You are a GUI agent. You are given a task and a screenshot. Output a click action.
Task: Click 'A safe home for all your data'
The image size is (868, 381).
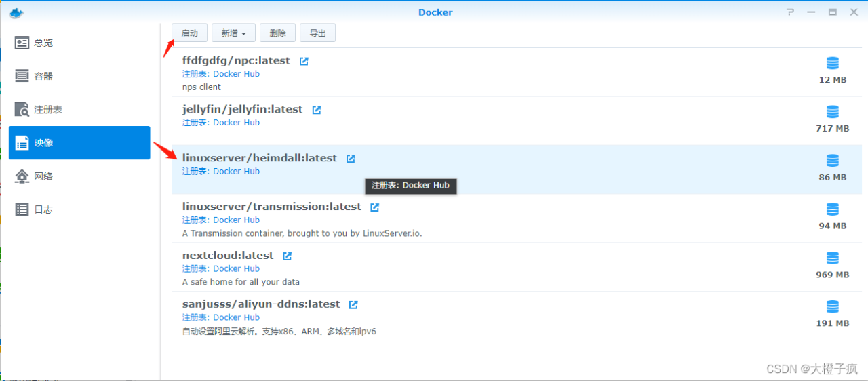241,282
